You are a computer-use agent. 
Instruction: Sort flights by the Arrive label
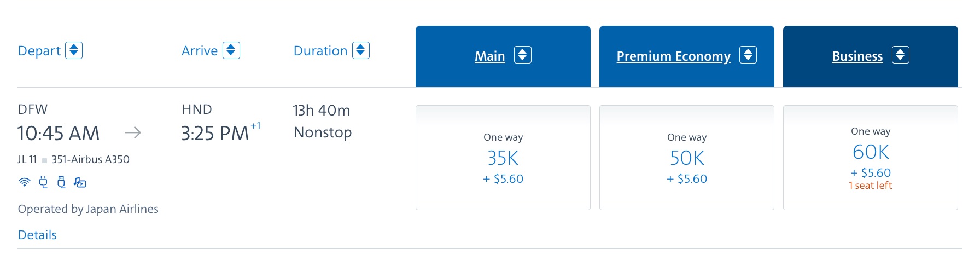(200, 51)
